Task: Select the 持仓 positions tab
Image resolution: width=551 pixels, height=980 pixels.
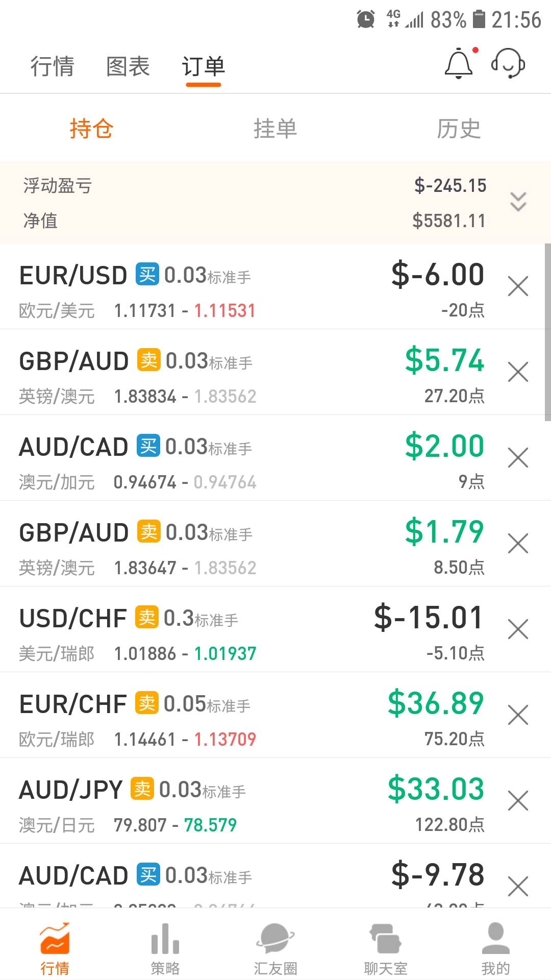Action: point(92,129)
